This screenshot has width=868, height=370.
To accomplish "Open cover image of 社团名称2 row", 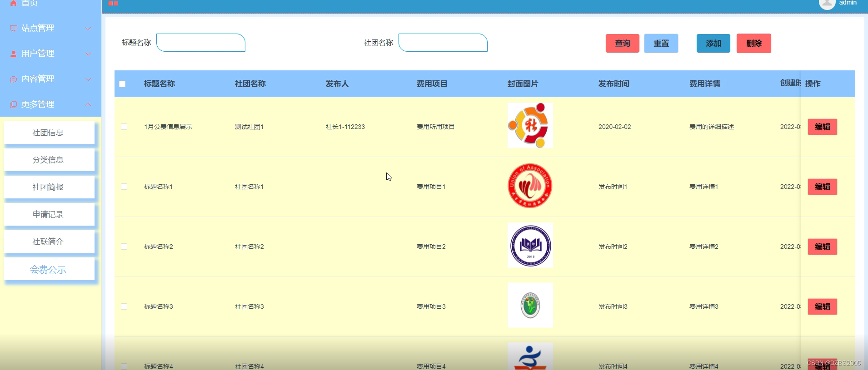I will click(530, 245).
